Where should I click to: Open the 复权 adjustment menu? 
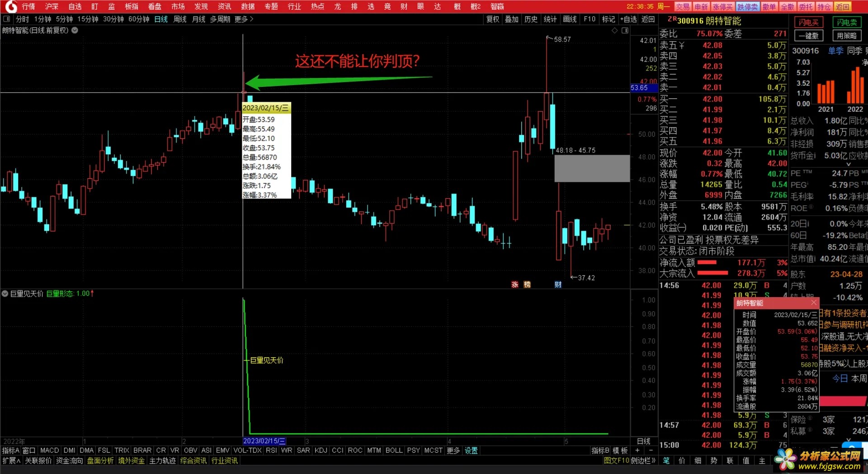pyautogui.click(x=493, y=19)
